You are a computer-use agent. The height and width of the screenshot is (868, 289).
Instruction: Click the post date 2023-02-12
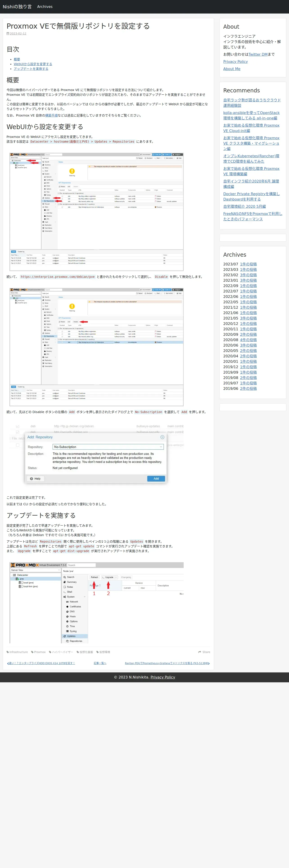click(18, 34)
